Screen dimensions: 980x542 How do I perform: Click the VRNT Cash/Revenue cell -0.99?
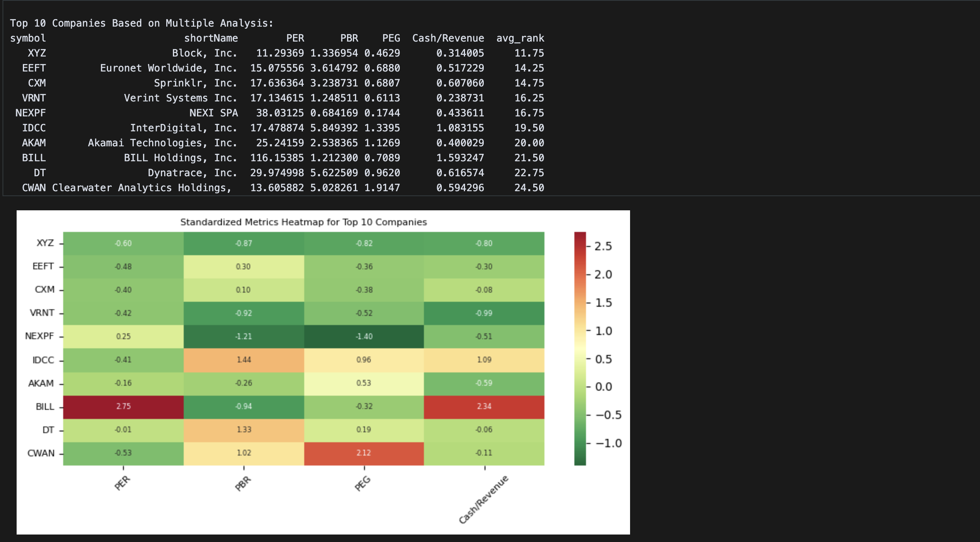[484, 313]
